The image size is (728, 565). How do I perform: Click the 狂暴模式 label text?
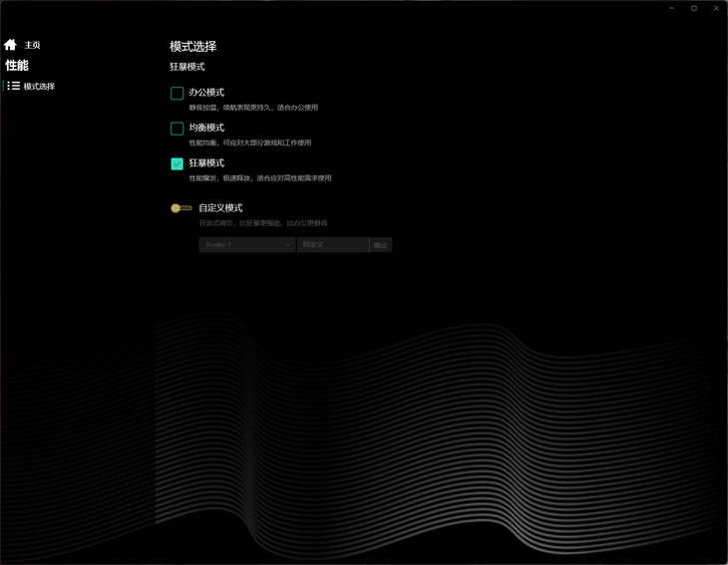[x=206, y=162]
